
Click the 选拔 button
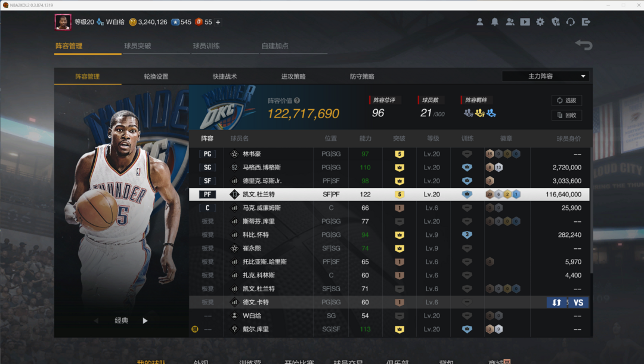tap(566, 100)
